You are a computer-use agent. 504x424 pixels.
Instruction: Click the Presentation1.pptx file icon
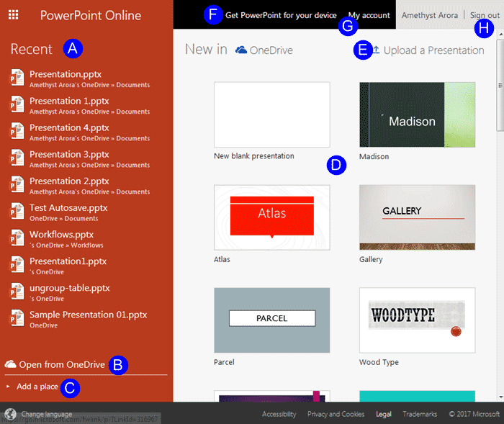[x=17, y=265]
